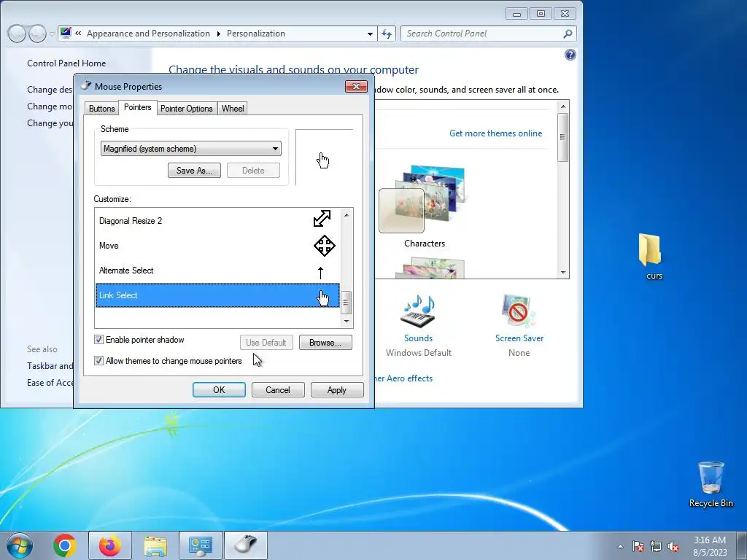The height and width of the screenshot is (560, 747).
Task: Click the Save As button
Action: pyautogui.click(x=194, y=171)
